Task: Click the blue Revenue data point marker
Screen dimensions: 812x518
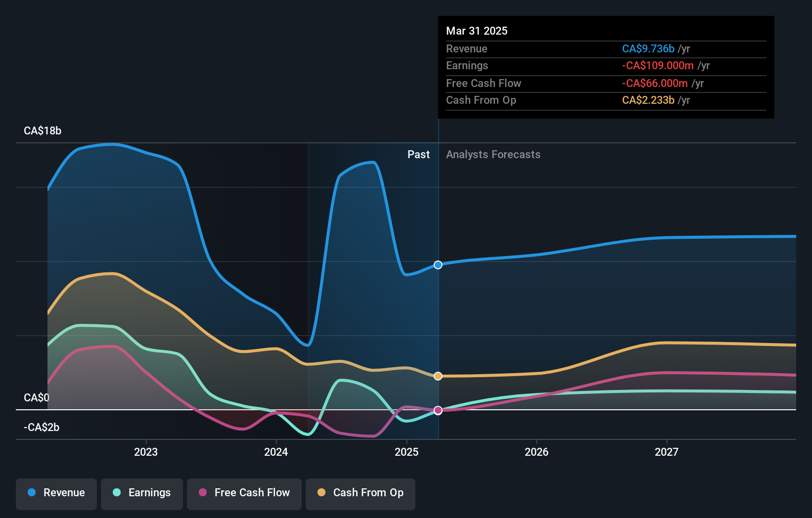Action: 438,265
